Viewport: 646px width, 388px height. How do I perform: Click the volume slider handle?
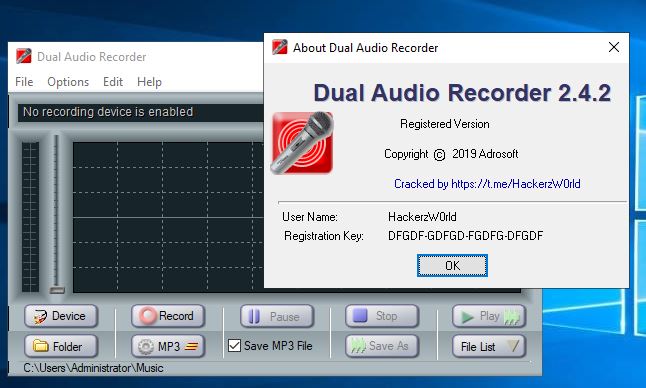(x=57, y=290)
